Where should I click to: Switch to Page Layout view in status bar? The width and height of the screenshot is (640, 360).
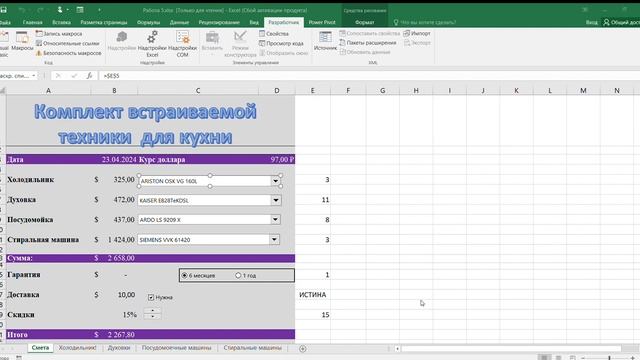point(558,357)
